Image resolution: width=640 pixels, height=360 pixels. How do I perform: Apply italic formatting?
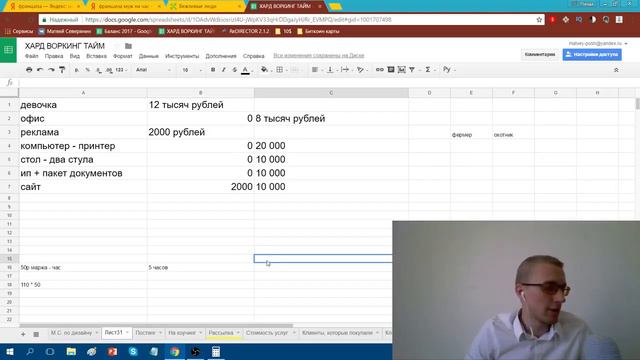coord(224,70)
